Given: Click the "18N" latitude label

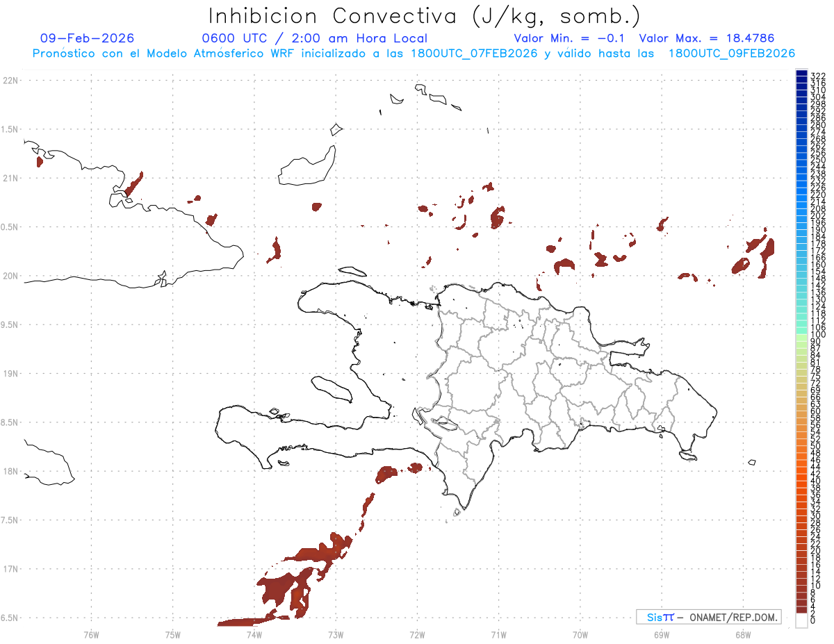Looking at the screenshot, I should pyautogui.click(x=10, y=471).
